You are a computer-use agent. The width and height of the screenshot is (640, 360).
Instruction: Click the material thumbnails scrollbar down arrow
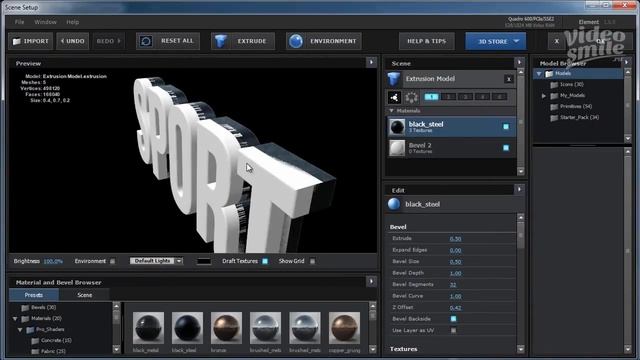click(x=373, y=349)
